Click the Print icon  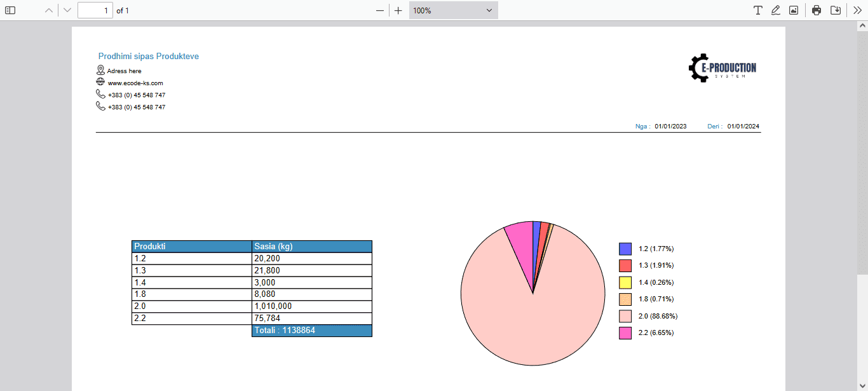(816, 10)
